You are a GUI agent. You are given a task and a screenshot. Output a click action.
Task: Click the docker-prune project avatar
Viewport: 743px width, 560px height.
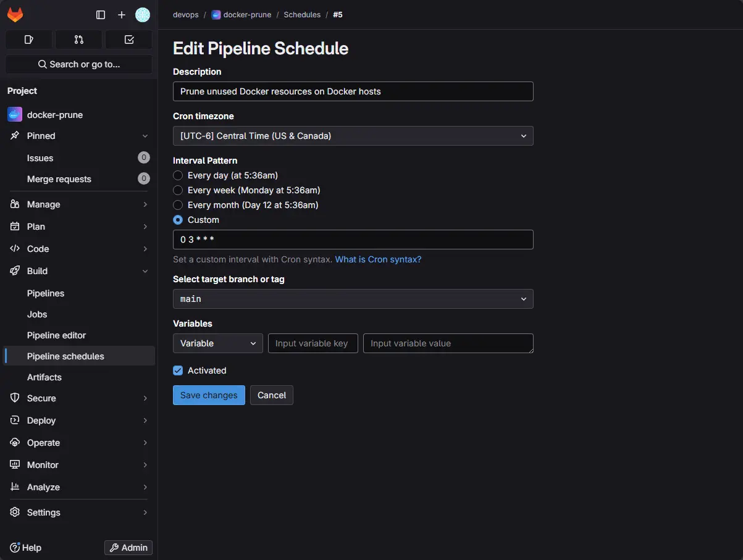point(14,114)
